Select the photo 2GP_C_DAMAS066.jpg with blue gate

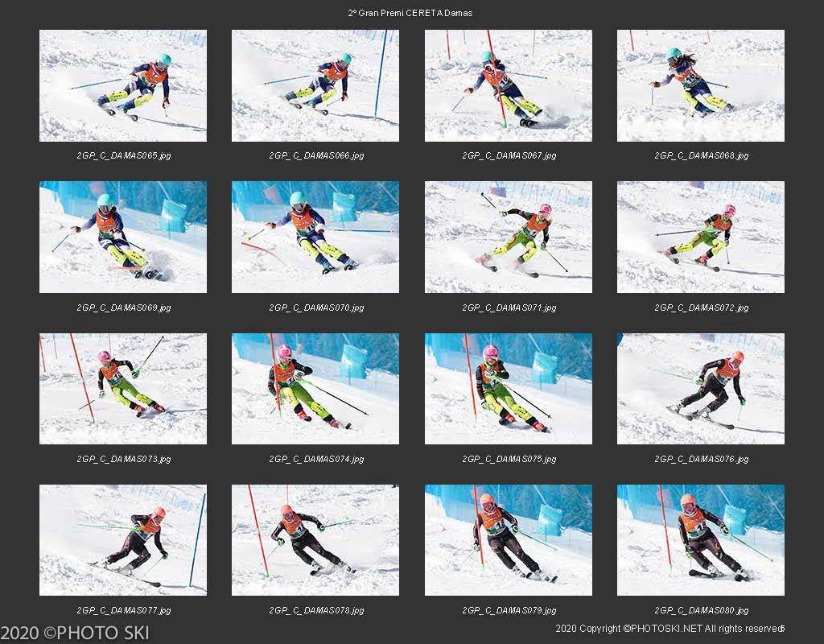pos(315,85)
